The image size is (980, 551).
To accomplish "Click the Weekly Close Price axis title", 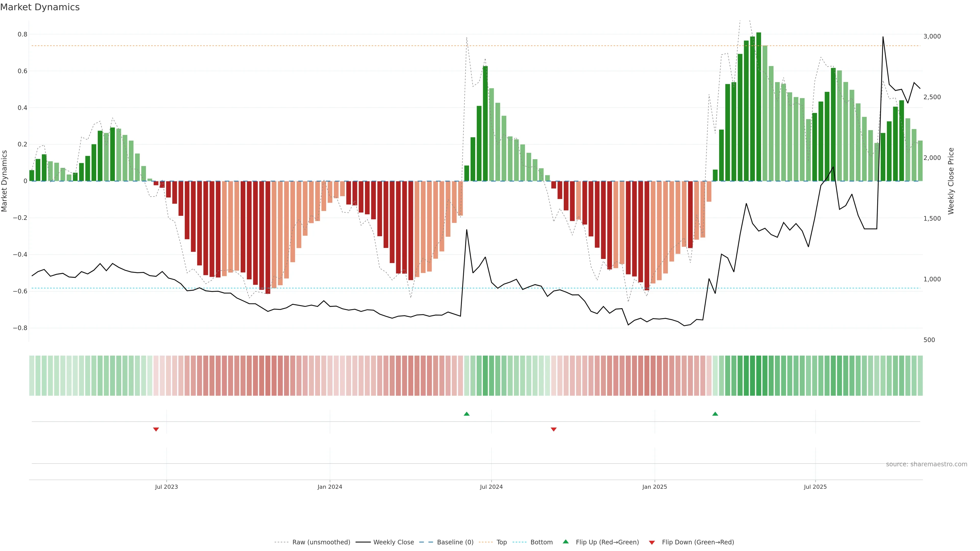I will (951, 181).
